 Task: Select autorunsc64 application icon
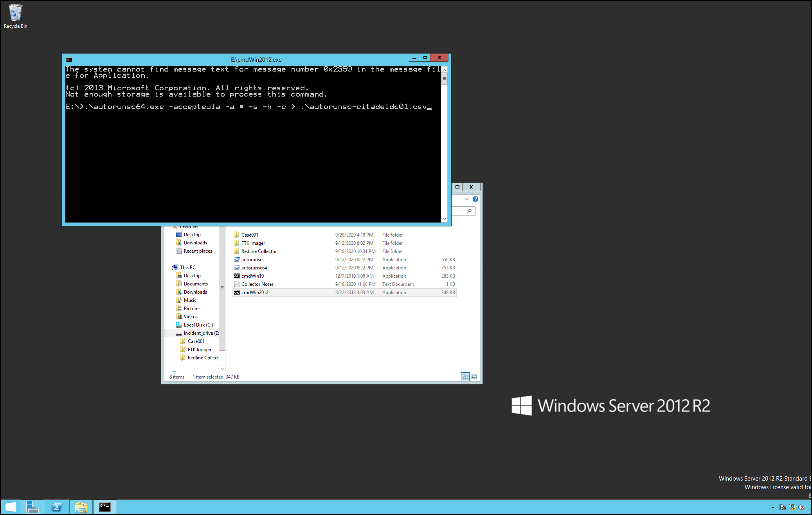(x=236, y=267)
